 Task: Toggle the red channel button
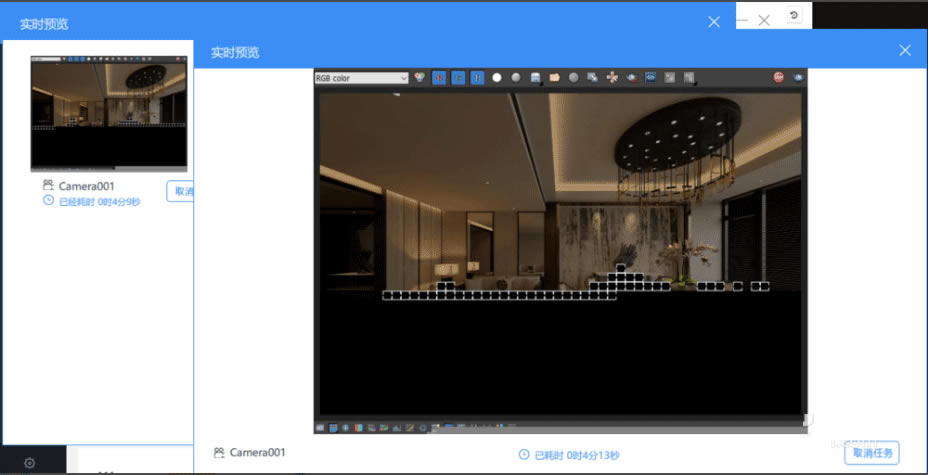pyautogui.click(x=439, y=77)
